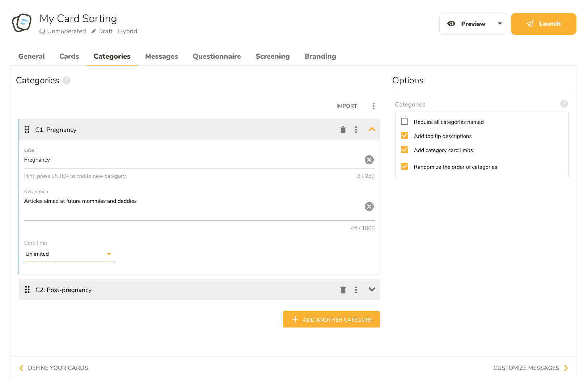Image resolution: width=588 pixels, height=392 pixels.
Task: Click the Draft pencil icon
Action: (94, 31)
